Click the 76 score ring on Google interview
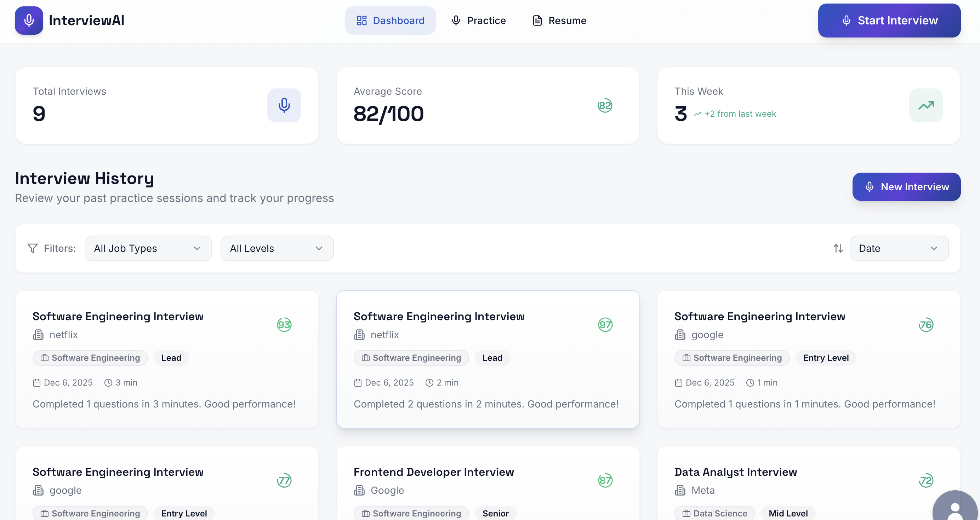This screenshot has width=980, height=520. click(925, 325)
